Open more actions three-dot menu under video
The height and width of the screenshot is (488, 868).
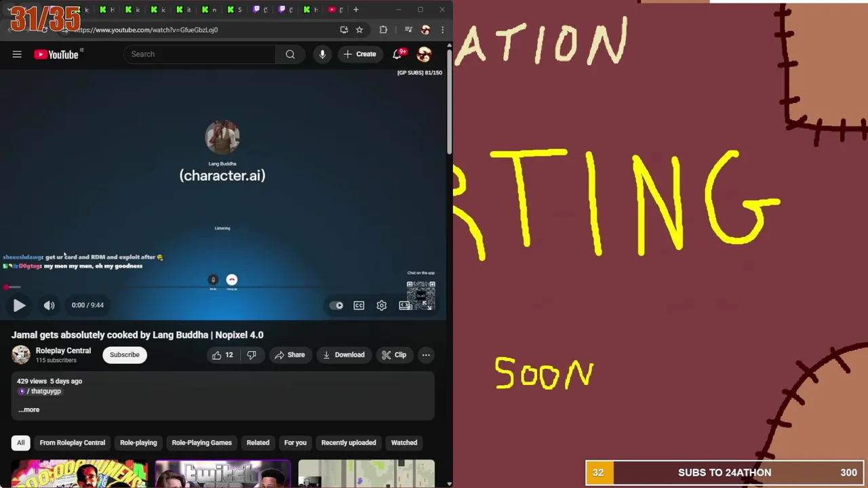pyautogui.click(x=426, y=355)
